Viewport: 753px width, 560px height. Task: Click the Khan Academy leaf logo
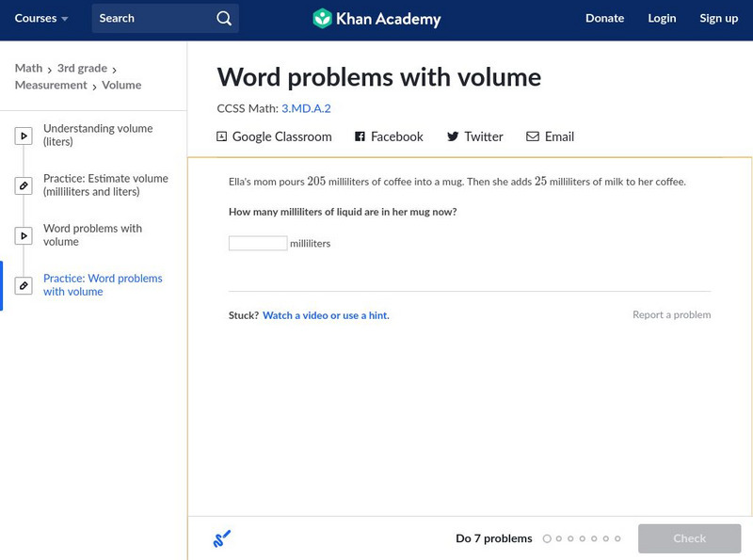click(325, 17)
